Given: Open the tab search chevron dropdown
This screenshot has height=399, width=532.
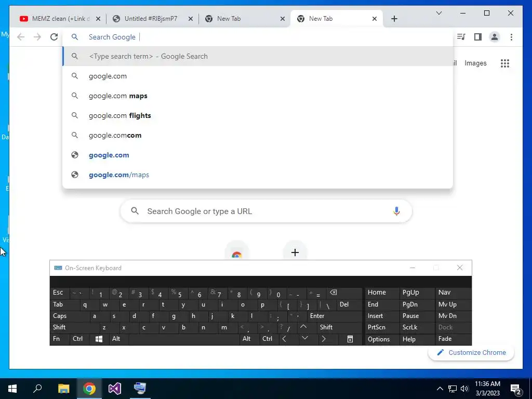Looking at the screenshot, I should tap(438, 13).
